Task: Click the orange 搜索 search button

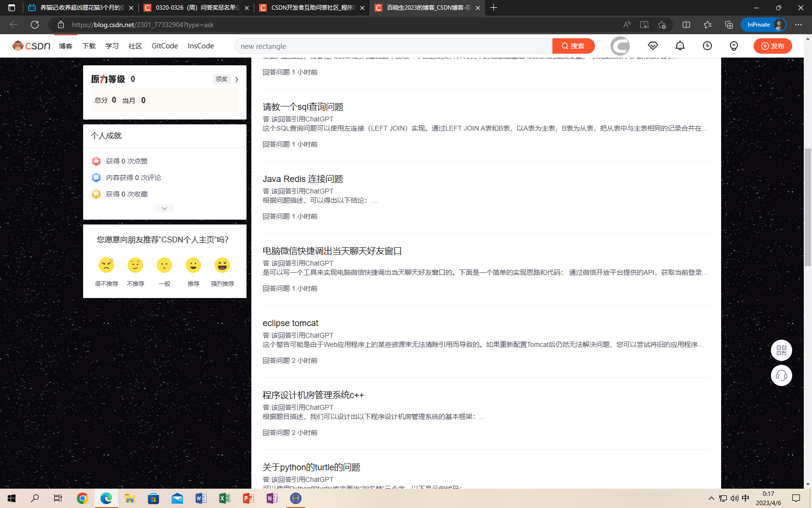Action: coord(573,46)
